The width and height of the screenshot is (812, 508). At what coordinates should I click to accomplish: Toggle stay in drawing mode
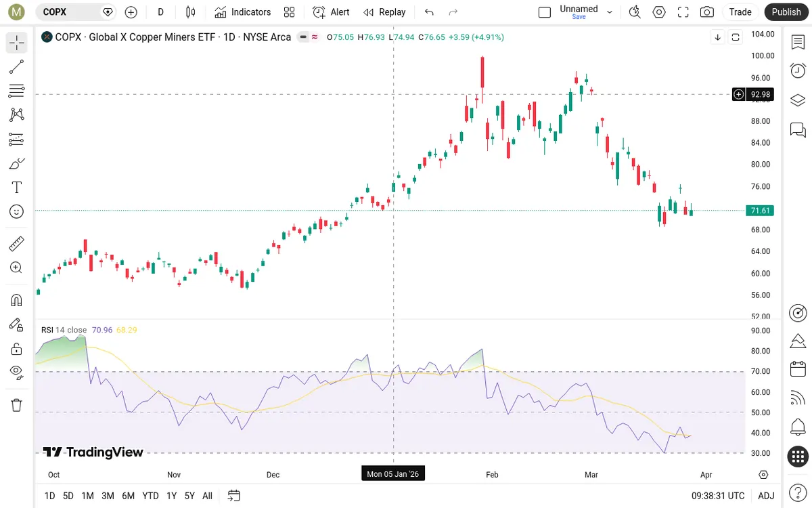[16, 324]
